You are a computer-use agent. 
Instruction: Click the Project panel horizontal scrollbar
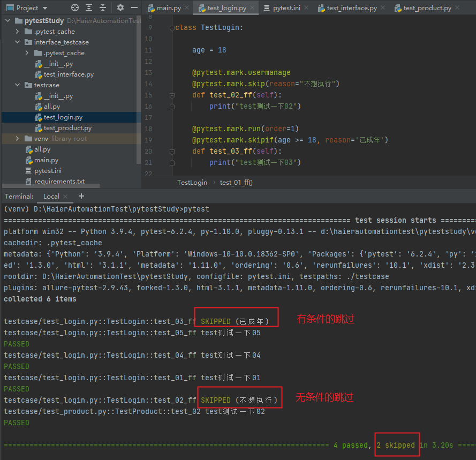(51, 185)
